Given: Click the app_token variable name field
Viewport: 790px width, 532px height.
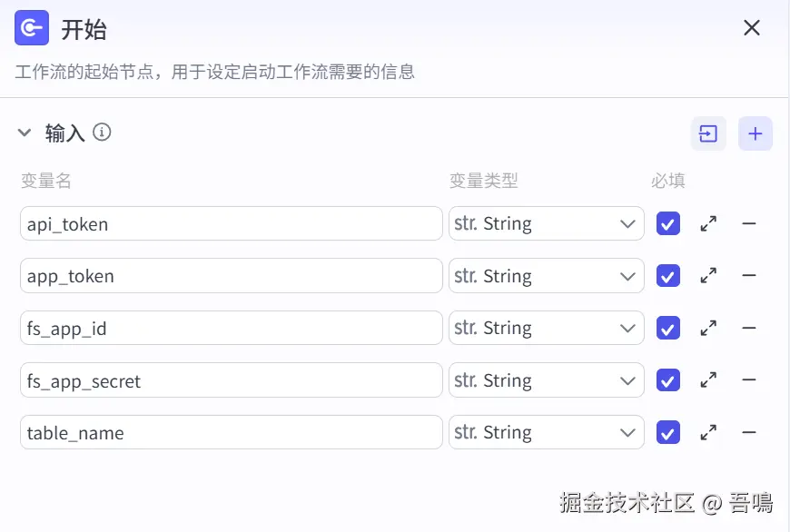Looking at the screenshot, I should point(231,276).
